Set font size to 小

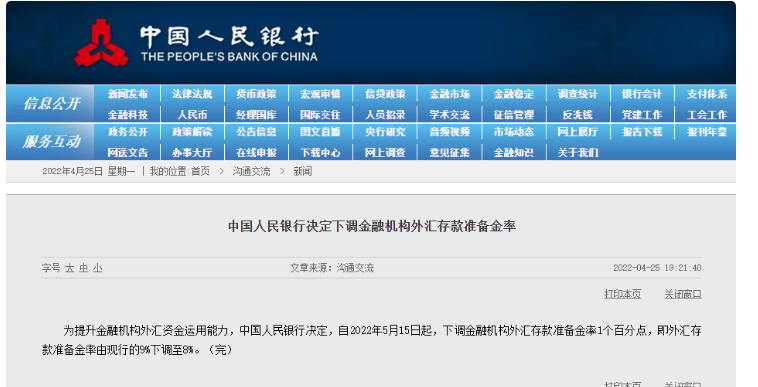98,268
